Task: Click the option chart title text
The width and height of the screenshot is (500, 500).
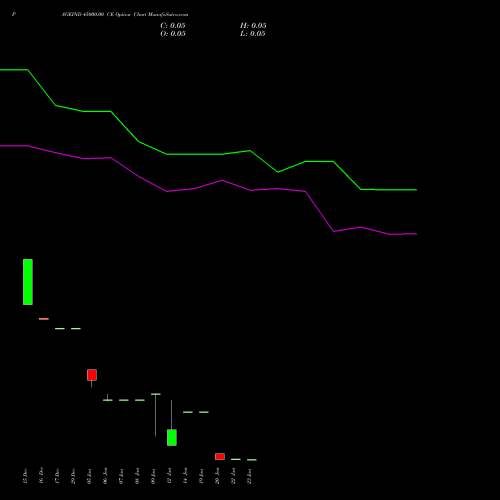Action: click(x=125, y=15)
